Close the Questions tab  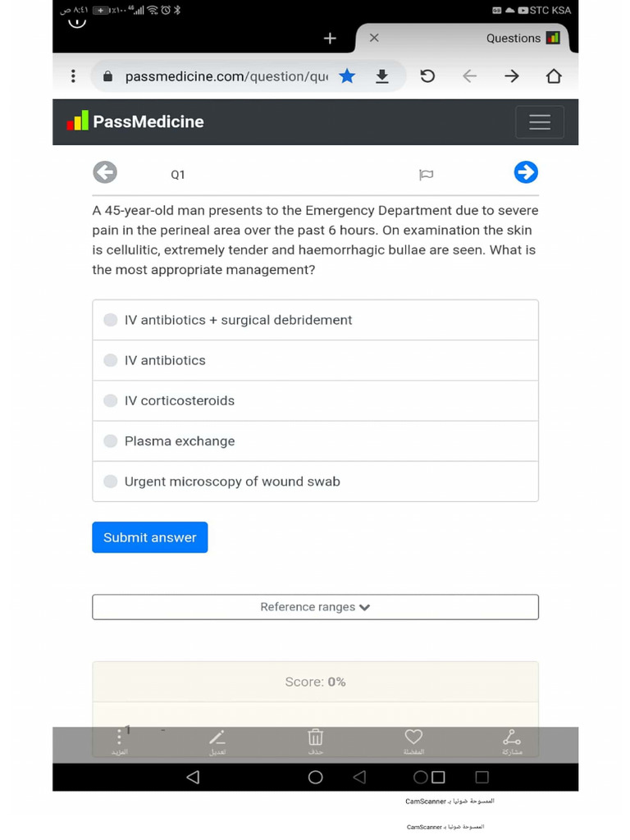(374, 38)
